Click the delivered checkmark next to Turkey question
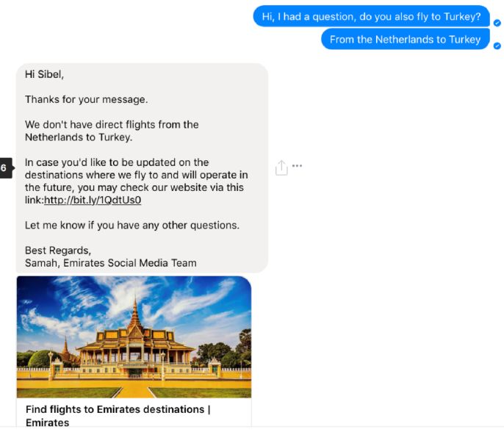The image size is (504, 432). pyautogui.click(x=497, y=24)
